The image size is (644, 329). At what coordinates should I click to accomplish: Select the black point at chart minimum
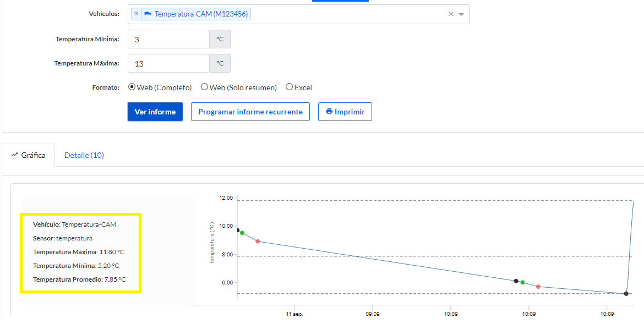(x=626, y=294)
